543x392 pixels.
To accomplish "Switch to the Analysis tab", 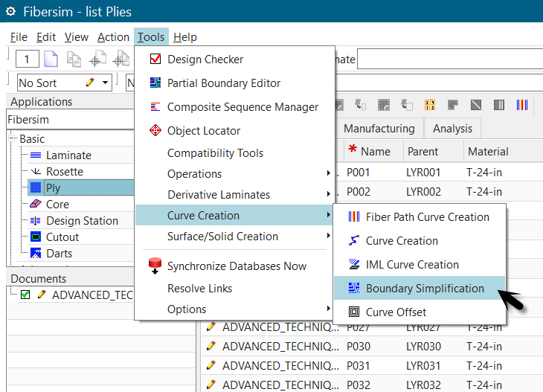I will (452, 129).
